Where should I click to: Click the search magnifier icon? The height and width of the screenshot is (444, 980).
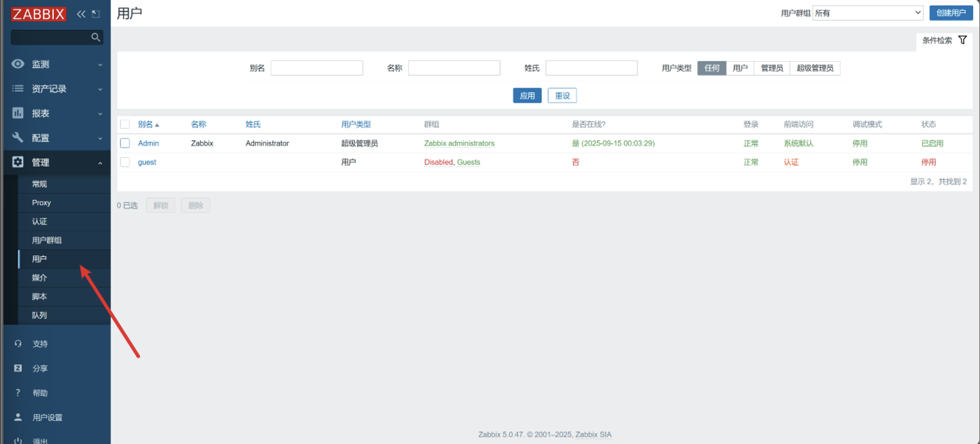click(96, 37)
